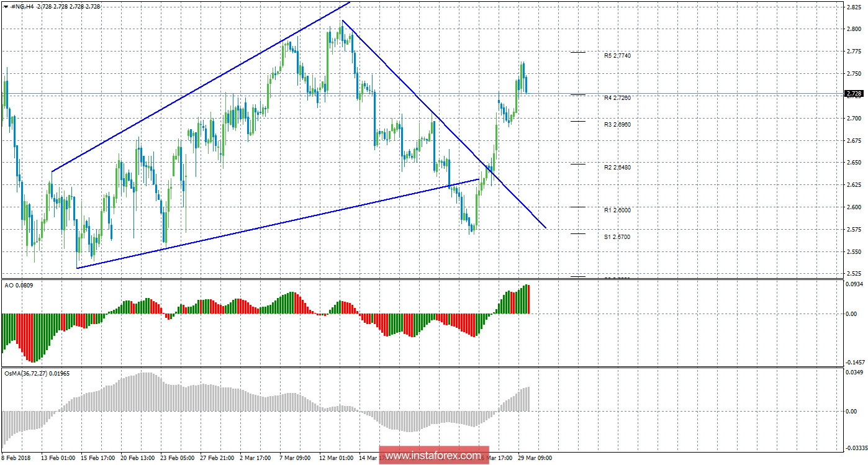Click the 2.575 price axis value

tap(853, 230)
